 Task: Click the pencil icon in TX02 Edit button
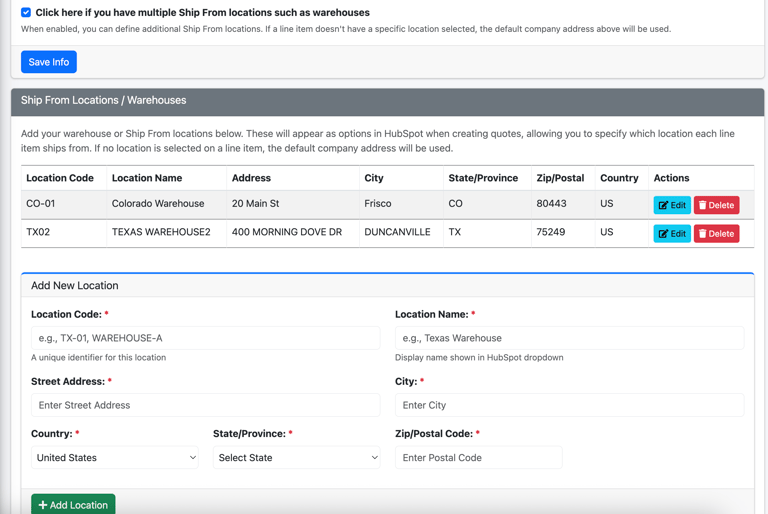663,233
